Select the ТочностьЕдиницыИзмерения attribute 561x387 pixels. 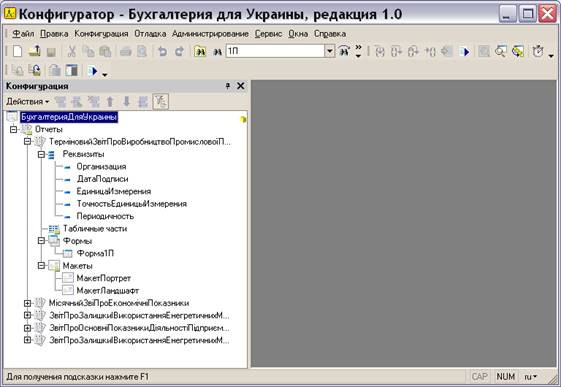click(132, 204)
